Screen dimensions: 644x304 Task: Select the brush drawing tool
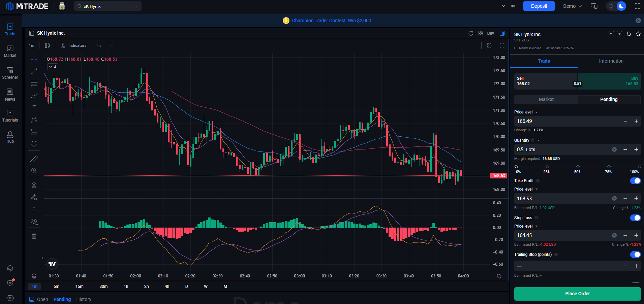point(34,96)
